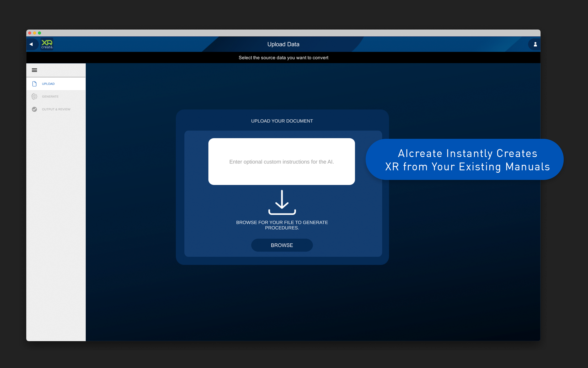Click 'Select the source data you want to convert'
Screen dimensions: 588x368
pyautogui.click(x=283, y=58)
